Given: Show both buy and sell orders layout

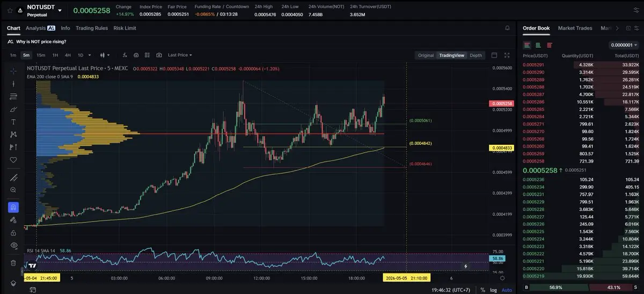Looking at the screenshot, I should coord(528,45).
